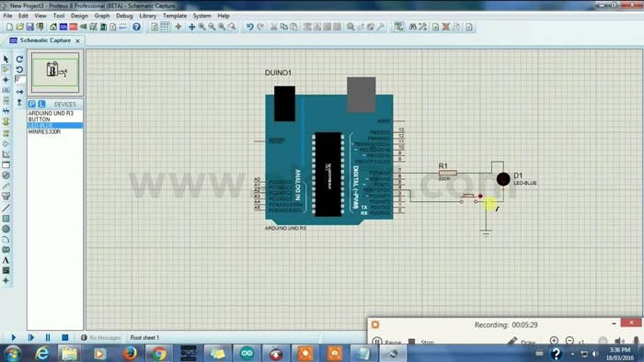Viewport: 644px width, 362px height.
Task: Click the zoom in magnifier icon
Action: pyautogui.click(x=201, y=27)
